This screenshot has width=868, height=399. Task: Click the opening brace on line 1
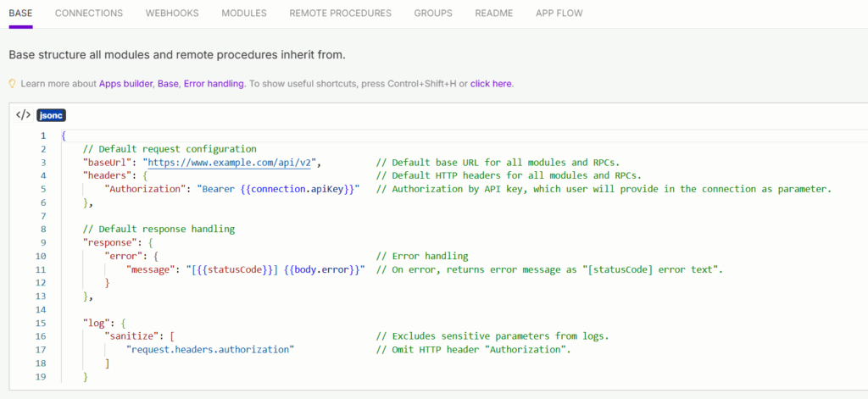click(64, 136)
